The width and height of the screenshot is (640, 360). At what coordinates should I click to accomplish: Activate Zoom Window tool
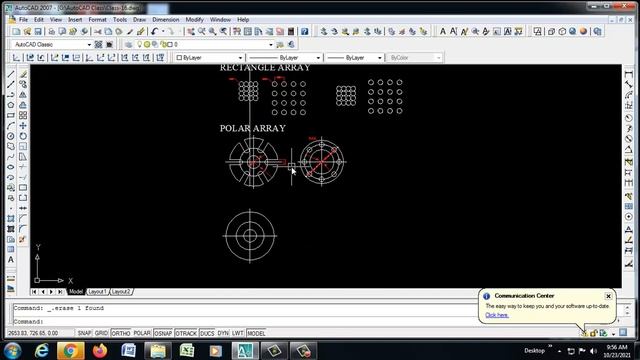tap(213, 31)
